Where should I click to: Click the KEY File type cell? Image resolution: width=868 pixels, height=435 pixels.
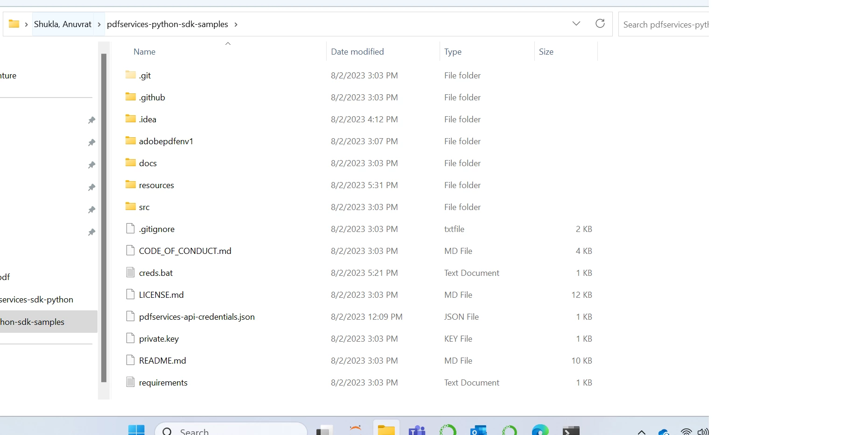point(458,338)
